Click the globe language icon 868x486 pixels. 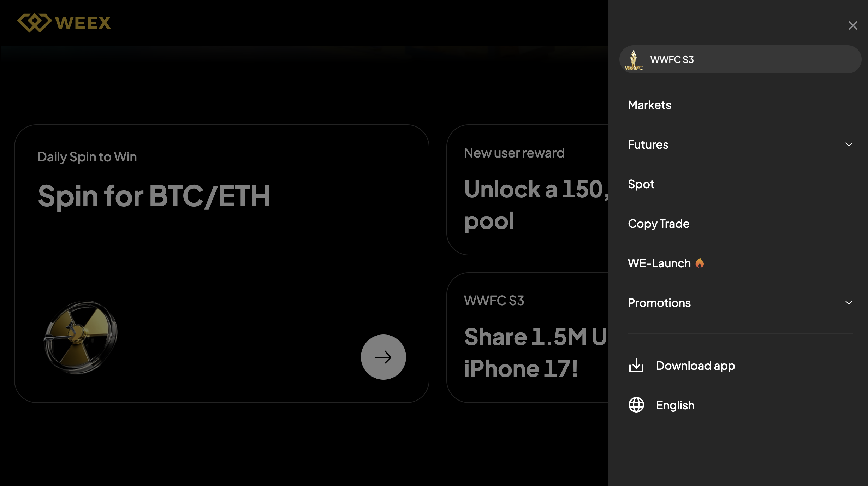click(x=636, y=405)
